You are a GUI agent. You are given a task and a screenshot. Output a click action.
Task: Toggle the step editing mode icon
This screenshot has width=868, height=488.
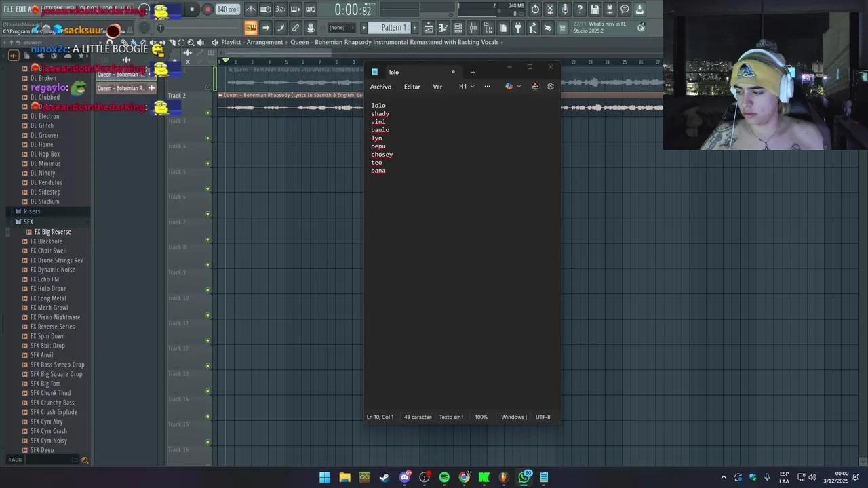281,28
